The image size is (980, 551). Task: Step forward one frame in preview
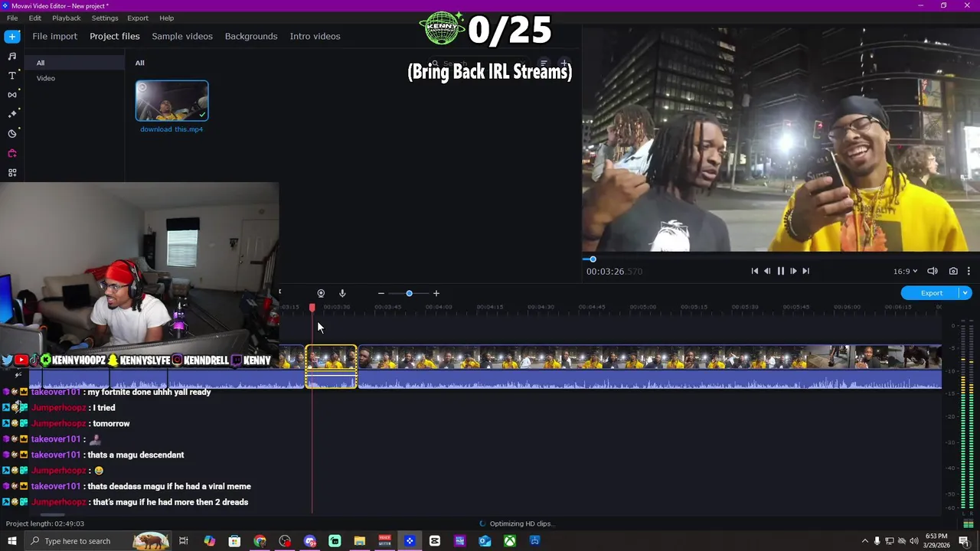pyautogui.click(x=793, y=271)
